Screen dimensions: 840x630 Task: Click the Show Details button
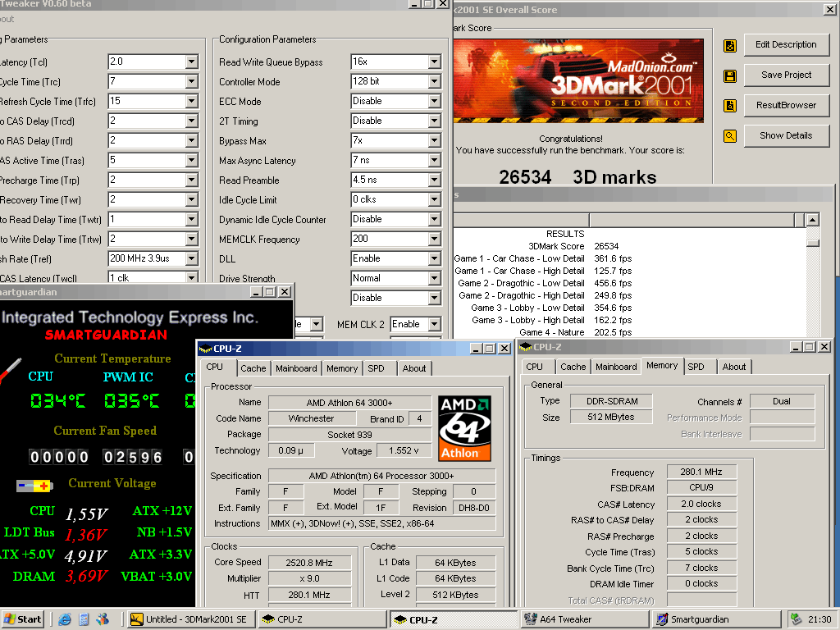[786, 135]
